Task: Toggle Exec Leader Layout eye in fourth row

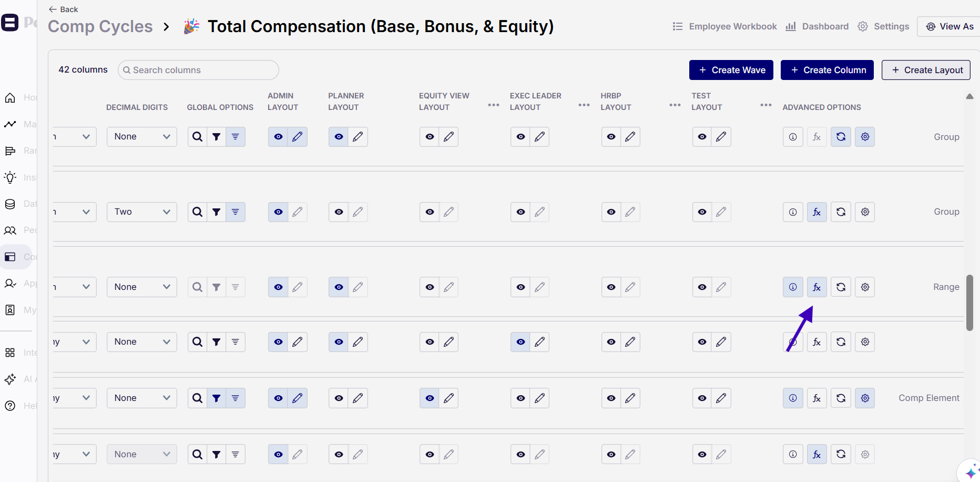Action: click(520, 342)
